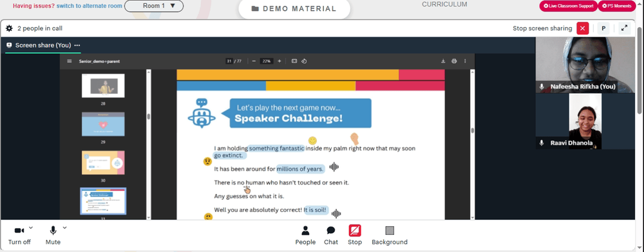The image size is (644, 252).
Task: Open PDF viewer more actions menu
Action: point(465,61)
